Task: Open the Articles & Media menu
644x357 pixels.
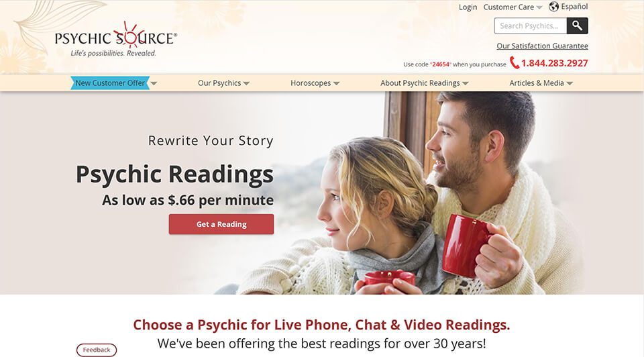Action: pyautogui.click(x=537, y=83)
